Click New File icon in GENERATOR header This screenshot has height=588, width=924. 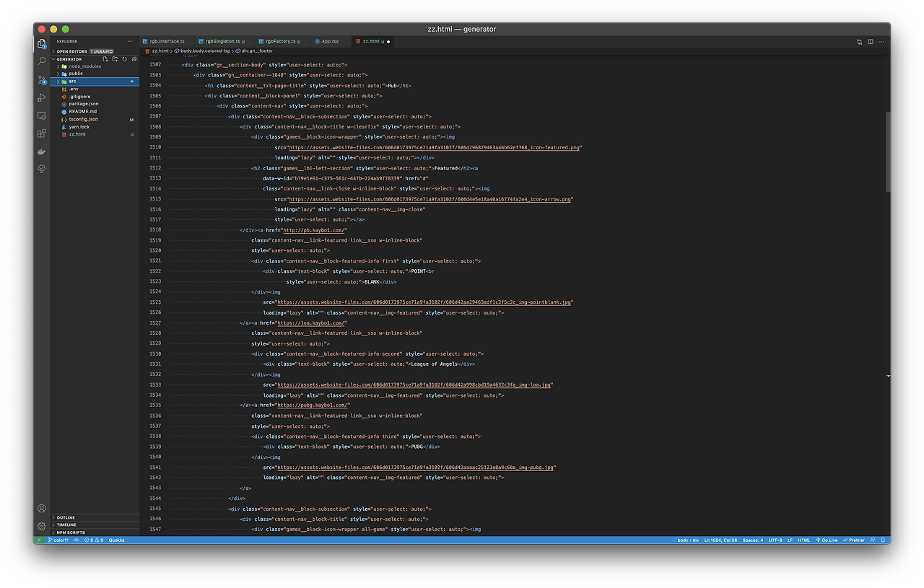pyautogui.click(x=105, y=59)
